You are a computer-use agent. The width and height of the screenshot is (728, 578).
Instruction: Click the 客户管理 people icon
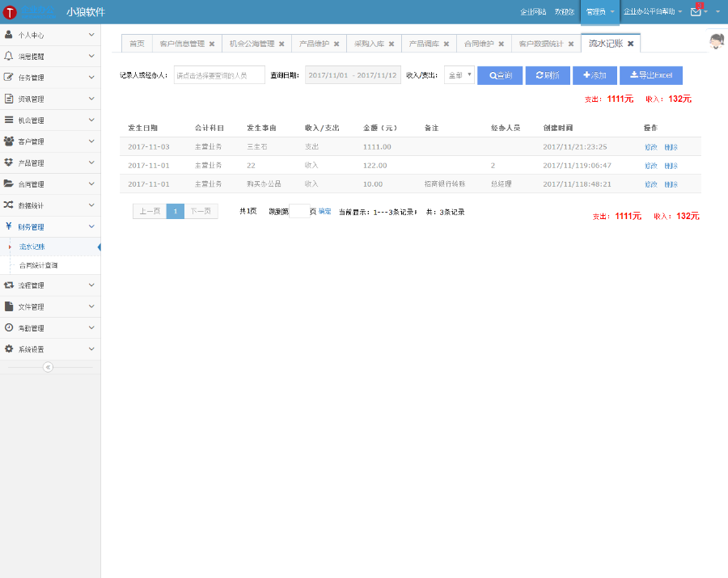tap(8, 141)
